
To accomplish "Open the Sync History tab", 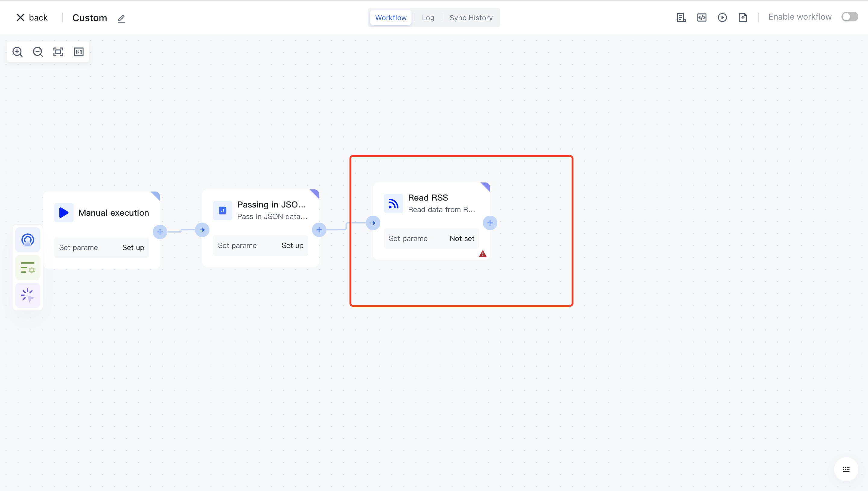I will [471, 17].
